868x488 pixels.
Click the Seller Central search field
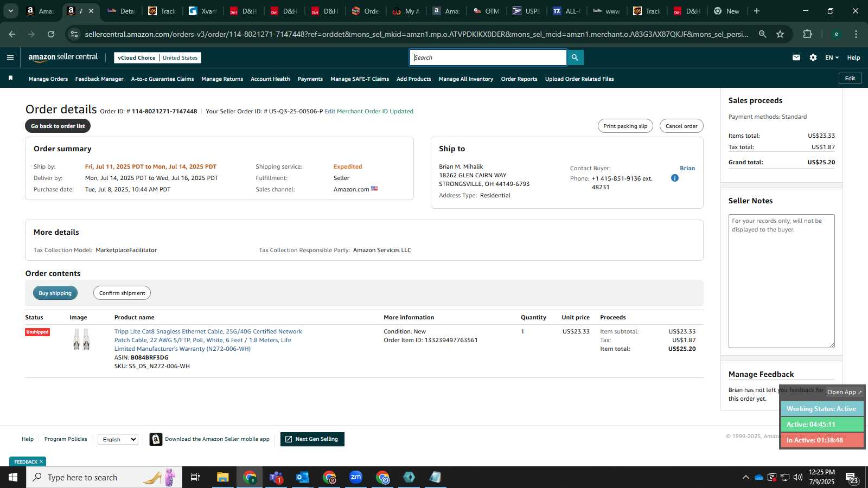(488, 57)
